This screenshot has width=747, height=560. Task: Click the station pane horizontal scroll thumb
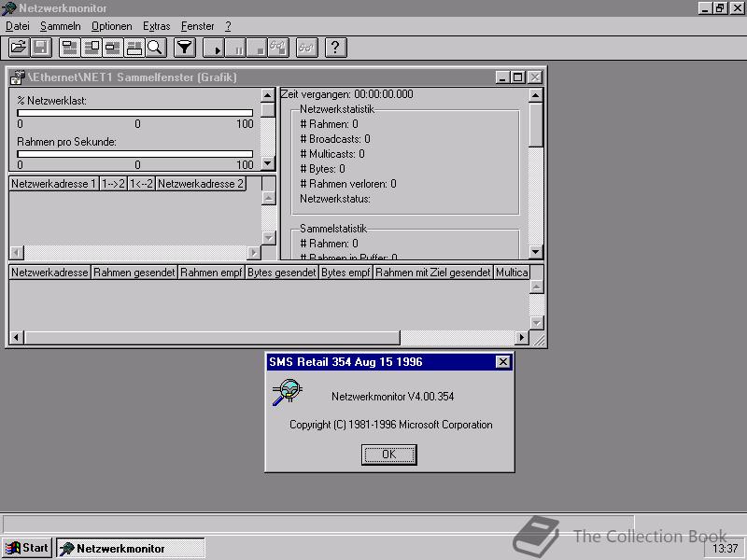(x=212, y=338)
